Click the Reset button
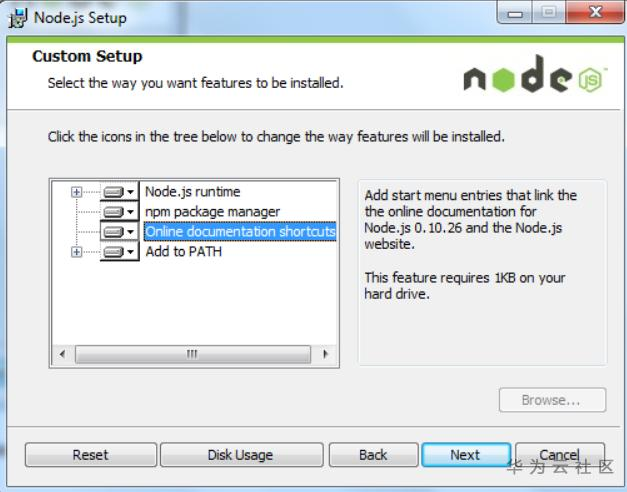The height and width of the screenshot is (492, 627). 90,455
